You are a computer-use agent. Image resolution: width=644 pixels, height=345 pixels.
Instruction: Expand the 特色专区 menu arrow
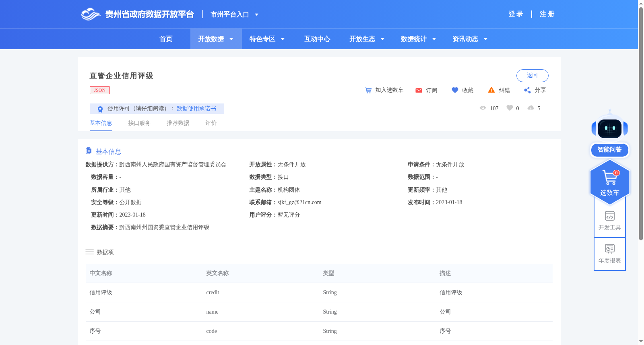click(x=283, y=39)
